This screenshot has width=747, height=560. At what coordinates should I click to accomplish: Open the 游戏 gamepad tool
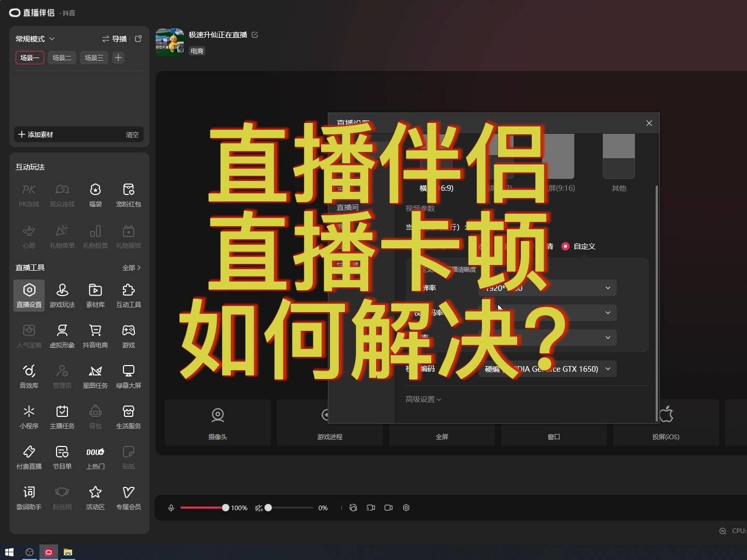(x=129, y=336)
